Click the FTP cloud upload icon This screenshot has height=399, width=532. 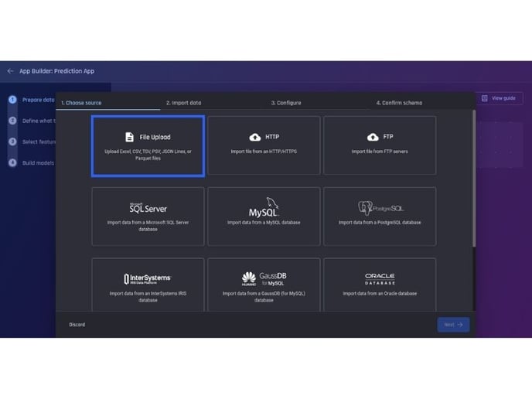pos(373,137)
